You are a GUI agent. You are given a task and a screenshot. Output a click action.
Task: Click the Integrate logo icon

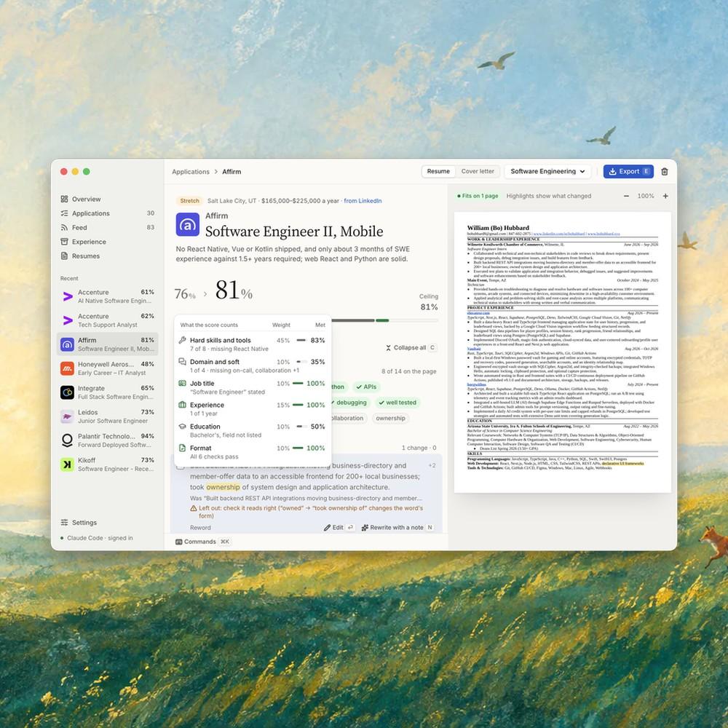[67, 393]
